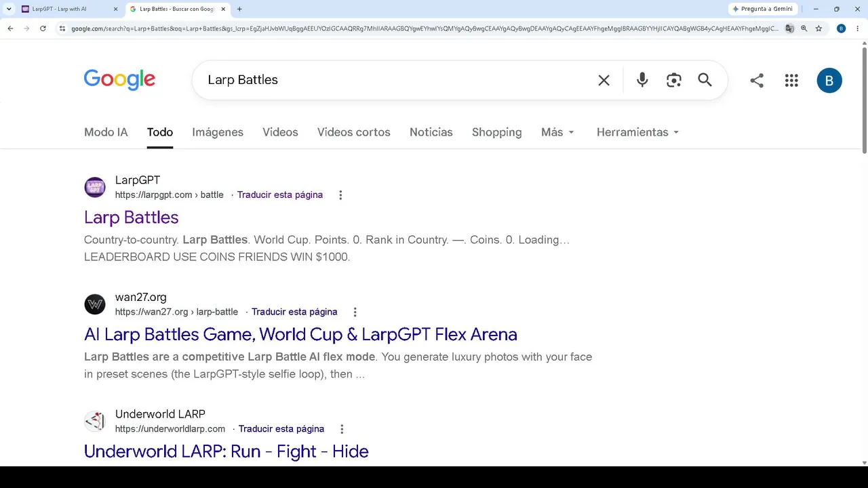
Task: Click the Underworld LARP site name text
Action: click(160, 414)
